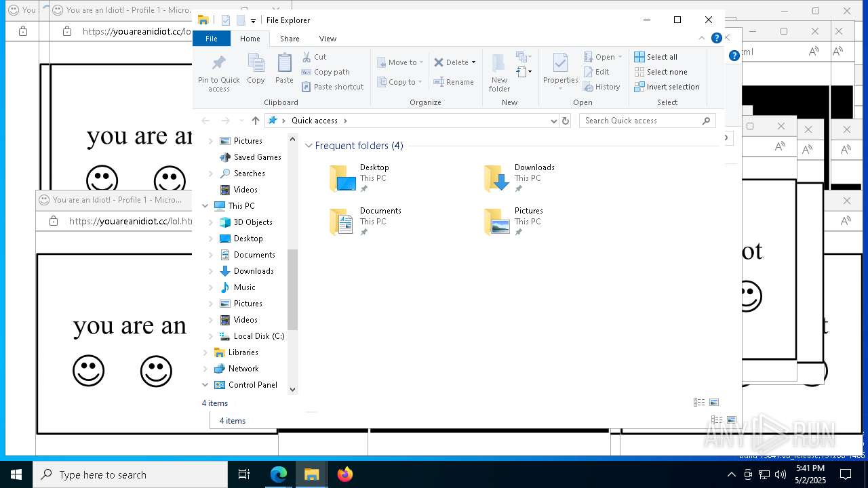Screen dimensions: 868x488
Task: Create a New folder from ribbon
Action: [x=499, y=73]
